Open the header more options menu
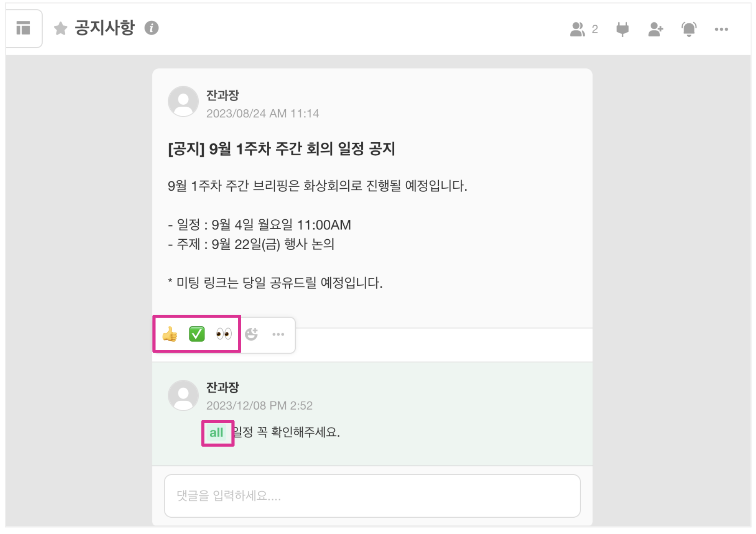The width and height of the screenshot is (756, 534). point(721,29)
